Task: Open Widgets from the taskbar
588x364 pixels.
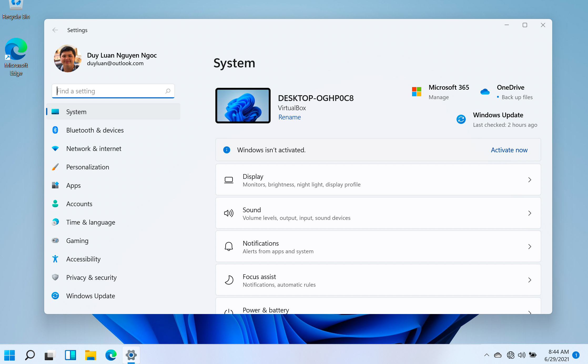Action: click(x=70, y=355)
